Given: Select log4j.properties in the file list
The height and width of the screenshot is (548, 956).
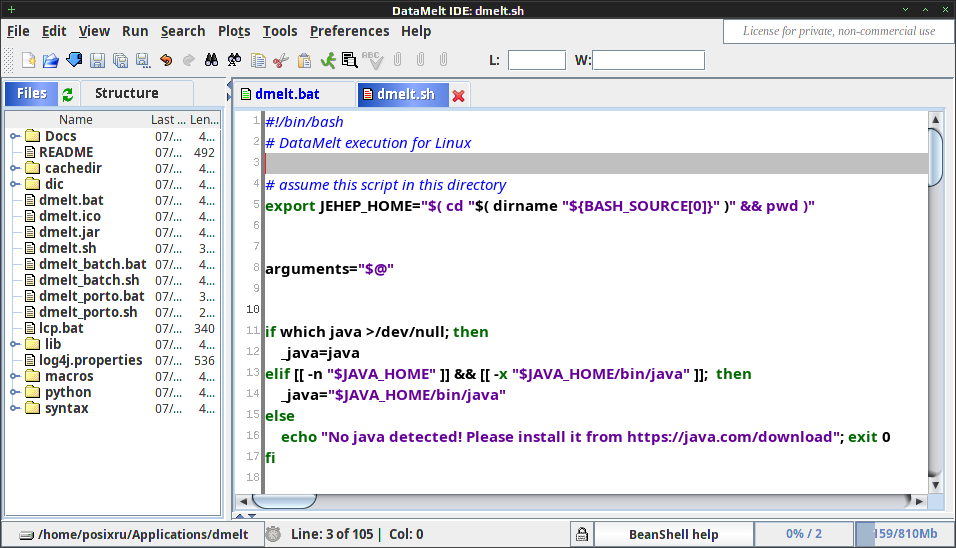Looking at the screenshot, I should pos(90,360).
